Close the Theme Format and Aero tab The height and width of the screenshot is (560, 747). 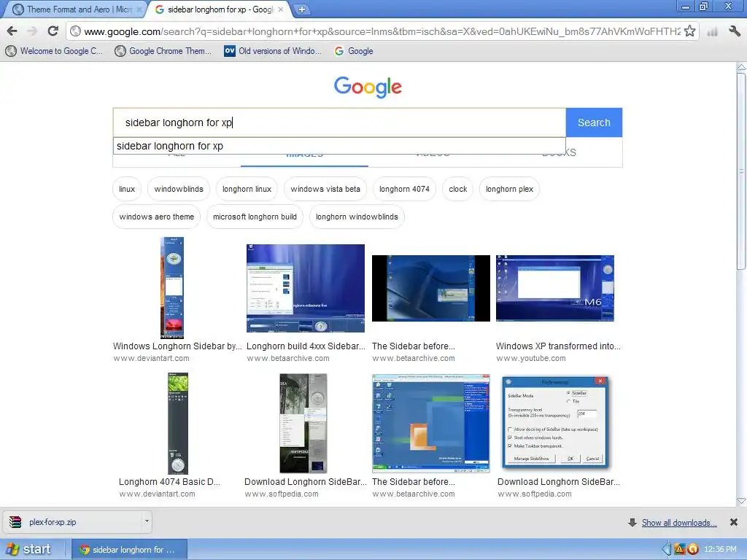click(139, 9)
